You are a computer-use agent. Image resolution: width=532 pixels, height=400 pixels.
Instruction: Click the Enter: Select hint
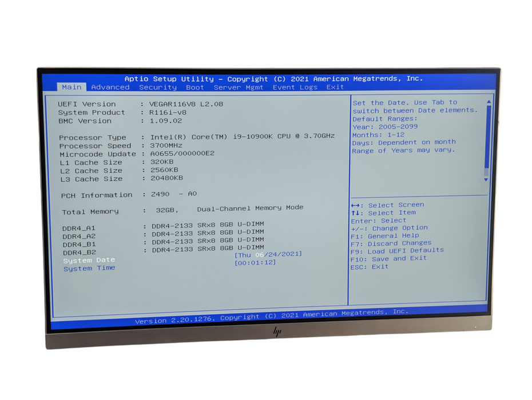[x=378, y=221]
